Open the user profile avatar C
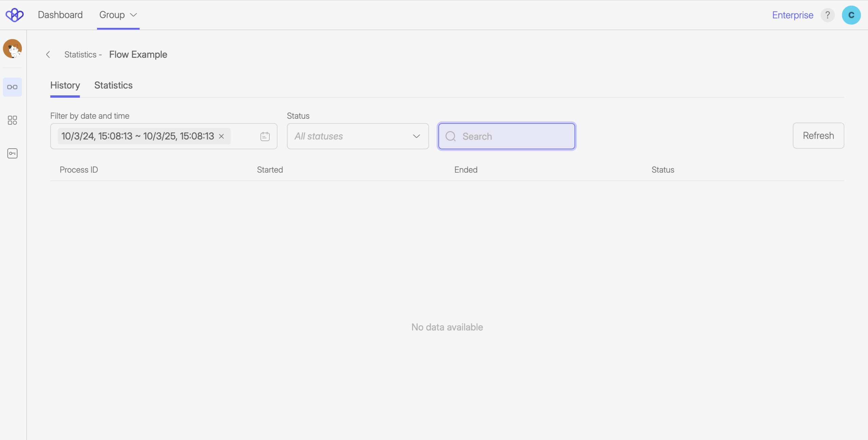The width and height of the screenshot is (868, 440). tap(851, 15)
